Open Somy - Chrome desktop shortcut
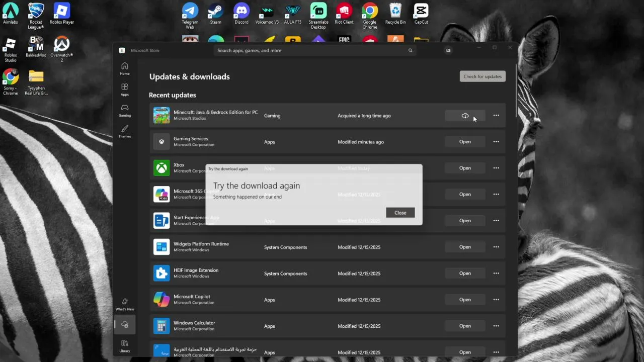 [x=11, y=82]
